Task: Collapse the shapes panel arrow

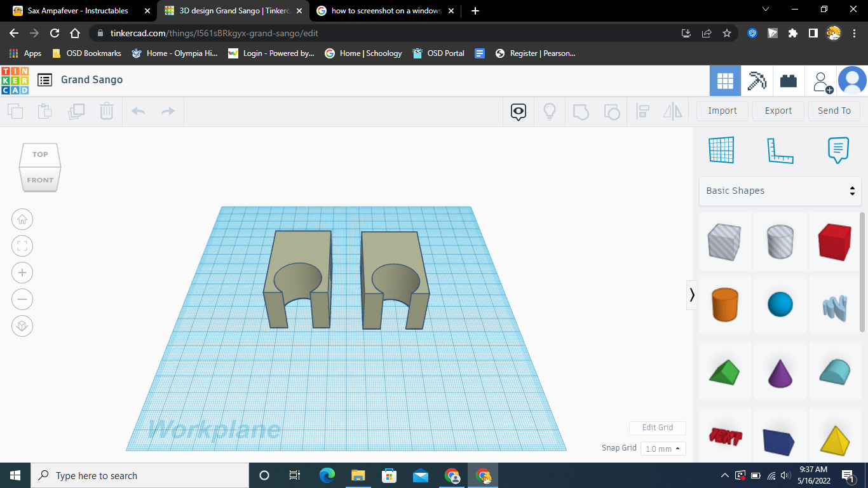Action: [x=692, y=295]
